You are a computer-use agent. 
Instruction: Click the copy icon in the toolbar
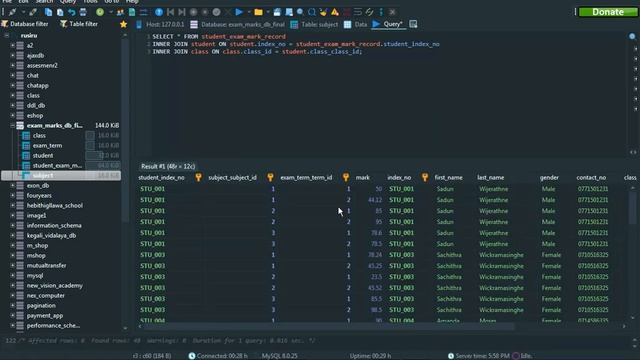48,12
